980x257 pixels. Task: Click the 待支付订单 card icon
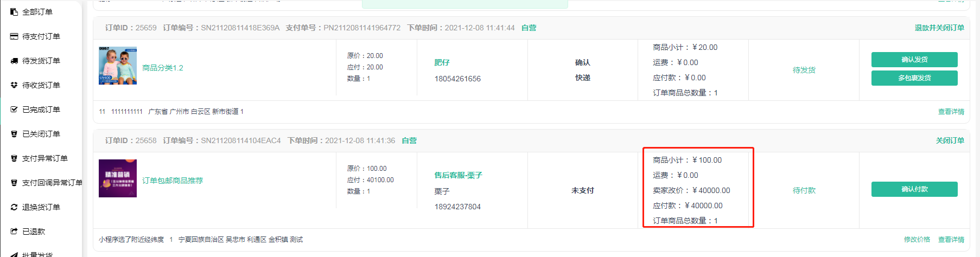click(x=14, y=36)
